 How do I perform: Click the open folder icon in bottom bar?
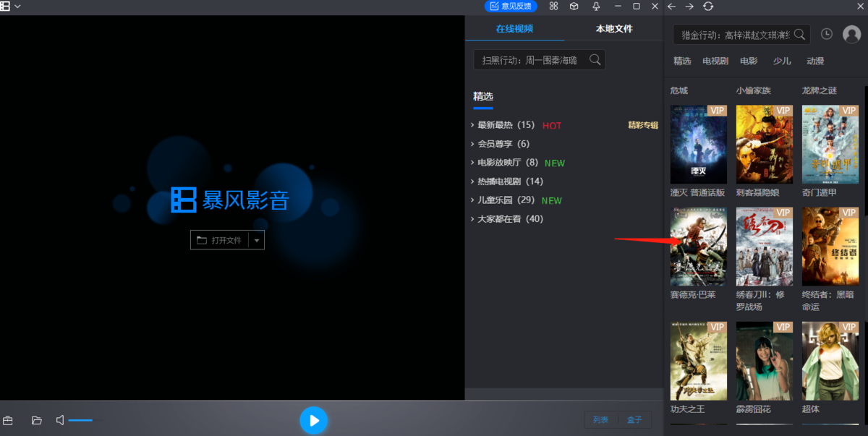pyautogui.click(x=36, y=420)
